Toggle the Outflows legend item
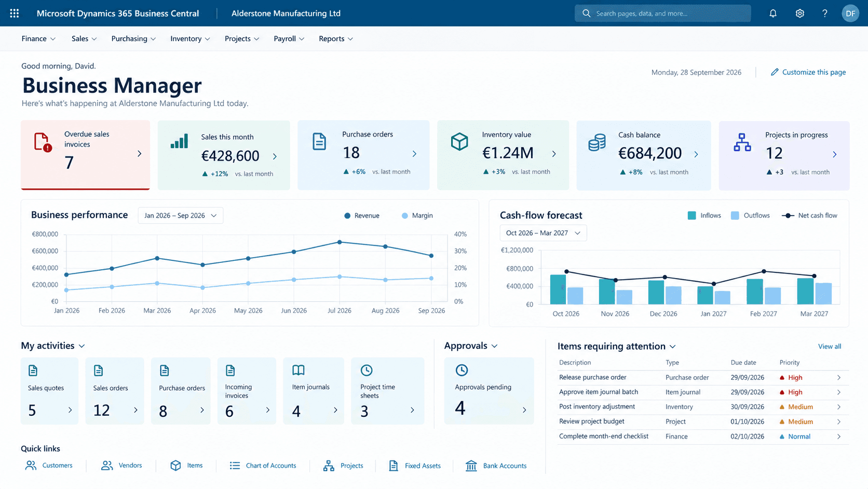The width and height of the screenshot is (868, 489). pyautogui.click(x=750, y=216)
